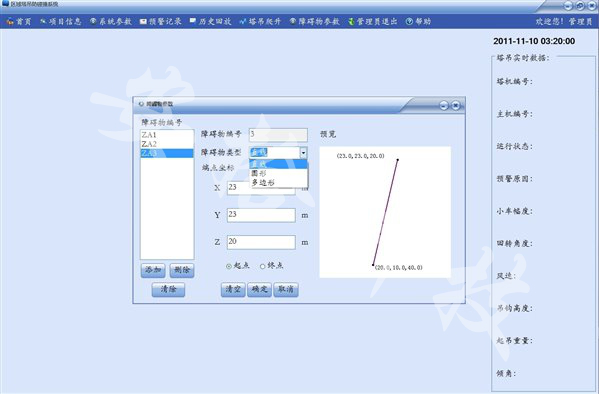Click the 2011-11-10 03:20:00 timestamp

534,41
